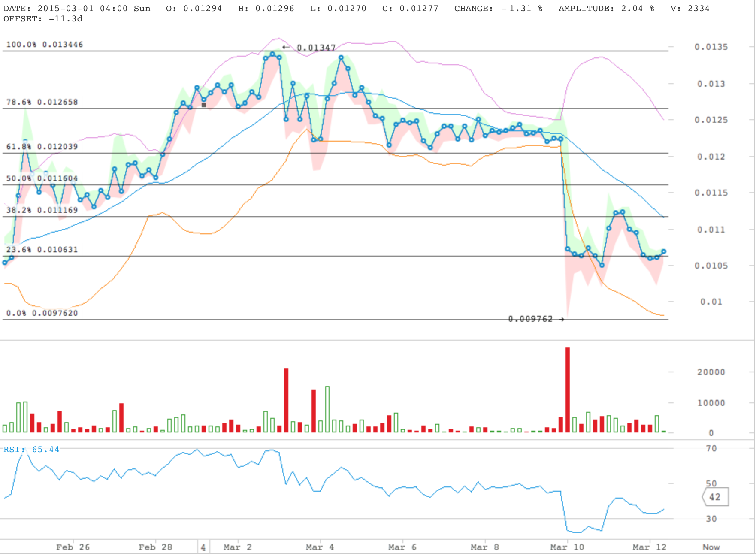Click the tallest red volume bar on Mar 10
The image size is (756, 556).
pos(568,390)
